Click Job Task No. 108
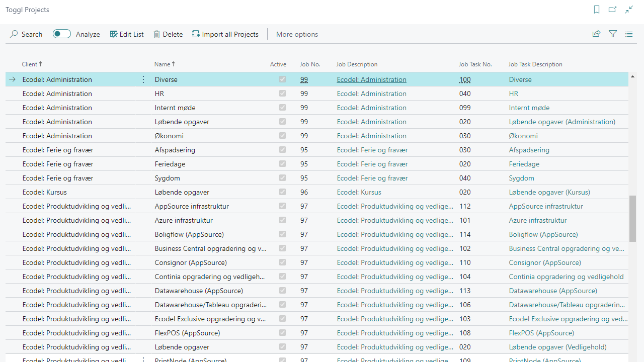The height and width of the screenshot is (362, 644). (x=465, y=333)
